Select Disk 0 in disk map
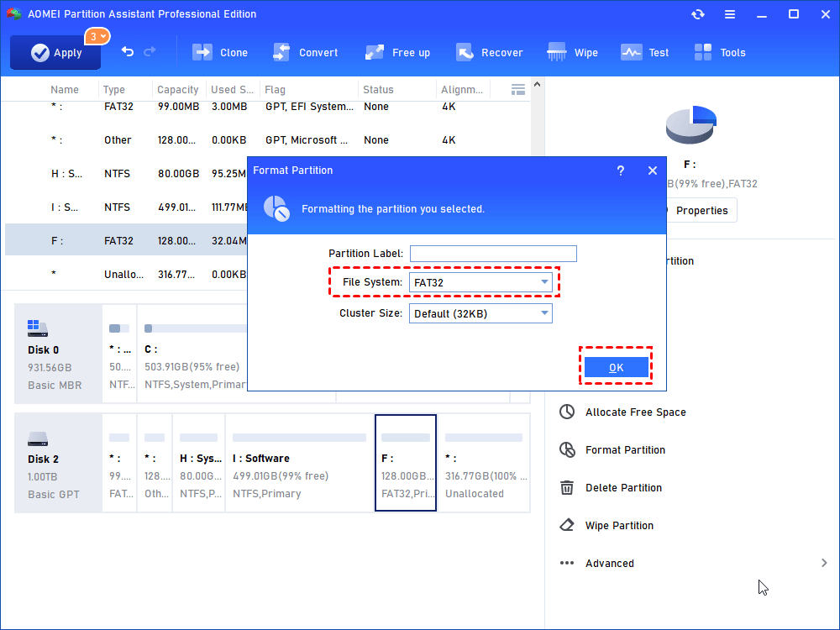The image size is (840, 630). (58, 354)
